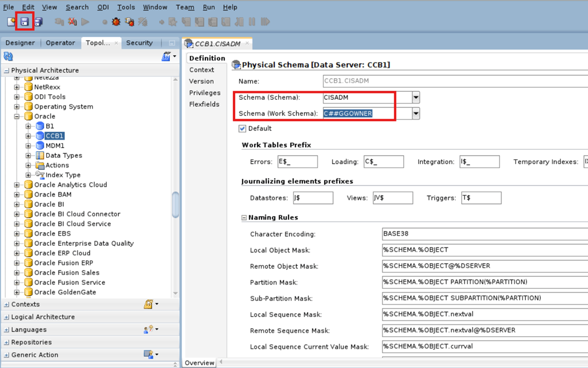Image resolution: width=588 pixels, height=368 pixels.
Task: Expand the Oracle GoldenGate node
Action: pyautogui.click(x=17, y=292)
